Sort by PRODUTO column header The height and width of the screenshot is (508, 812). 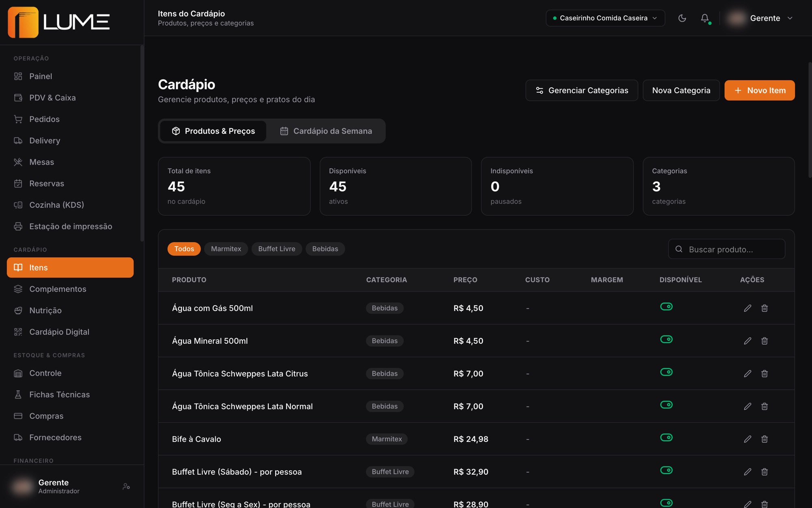(189, 280)
